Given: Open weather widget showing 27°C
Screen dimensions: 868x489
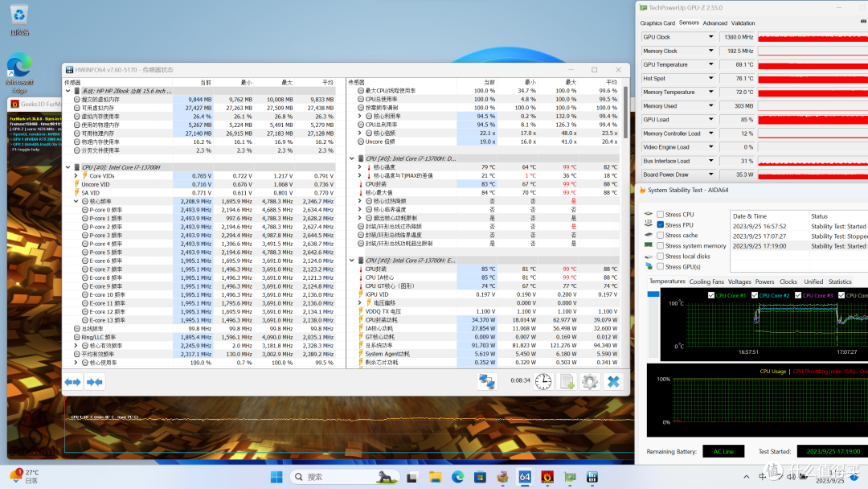Looking at the screenshot, I should [25, 476].
